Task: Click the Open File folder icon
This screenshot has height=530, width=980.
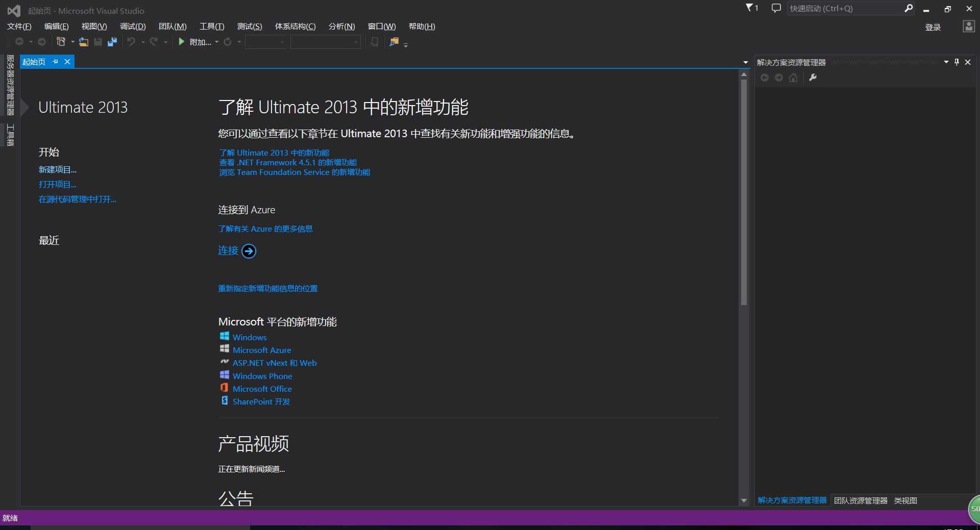Action: click(x=84, y=42)
